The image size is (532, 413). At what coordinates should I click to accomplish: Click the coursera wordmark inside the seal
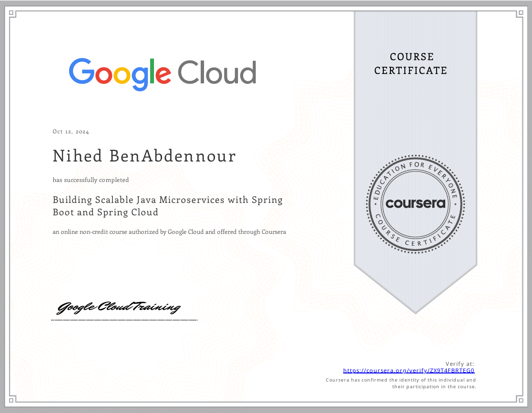(x=415, y=204)
